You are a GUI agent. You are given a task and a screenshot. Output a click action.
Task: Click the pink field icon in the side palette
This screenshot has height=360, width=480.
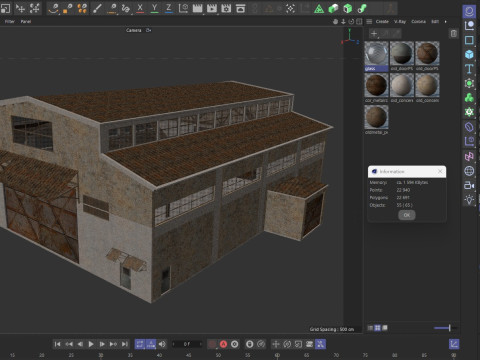point(469,156)
